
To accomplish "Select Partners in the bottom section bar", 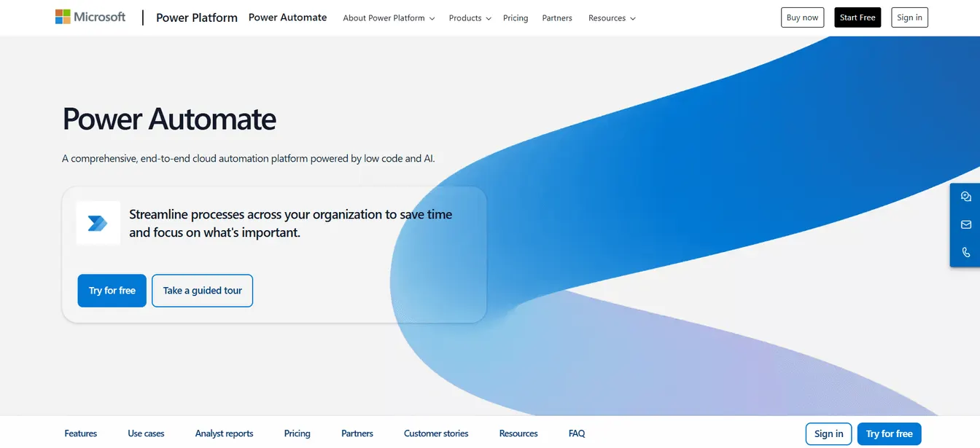I will 357,433.
